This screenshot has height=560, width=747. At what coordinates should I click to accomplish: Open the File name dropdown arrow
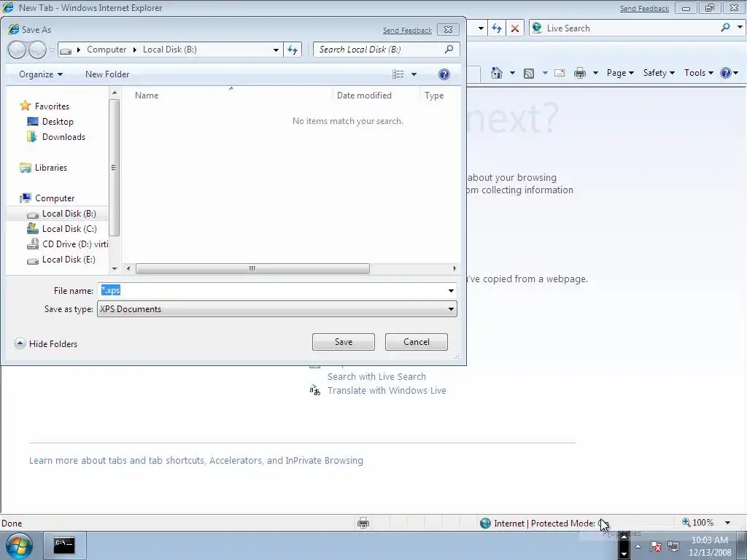point(451,290)
